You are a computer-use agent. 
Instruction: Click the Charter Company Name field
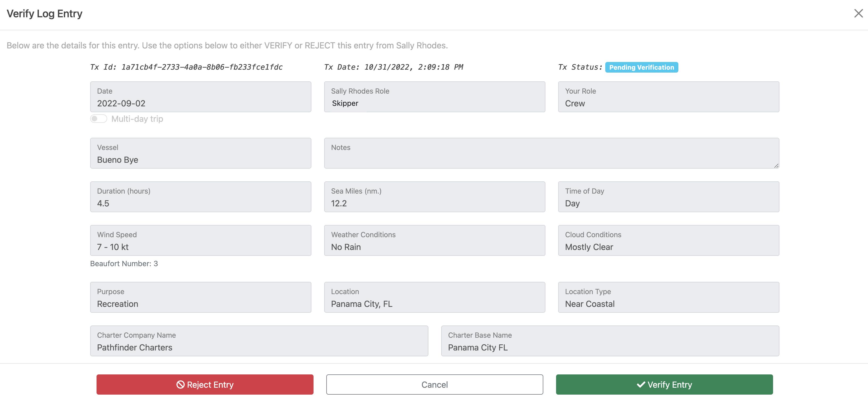[259, 341]
